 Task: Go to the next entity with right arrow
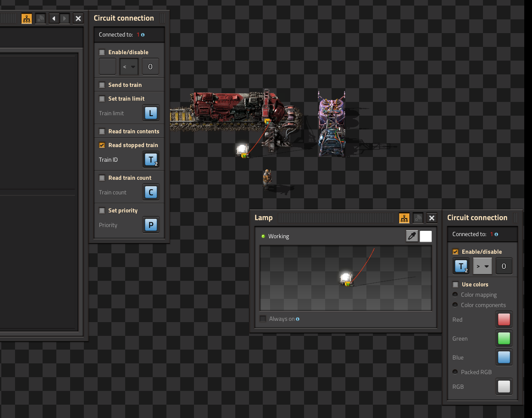tap(65, 18)
